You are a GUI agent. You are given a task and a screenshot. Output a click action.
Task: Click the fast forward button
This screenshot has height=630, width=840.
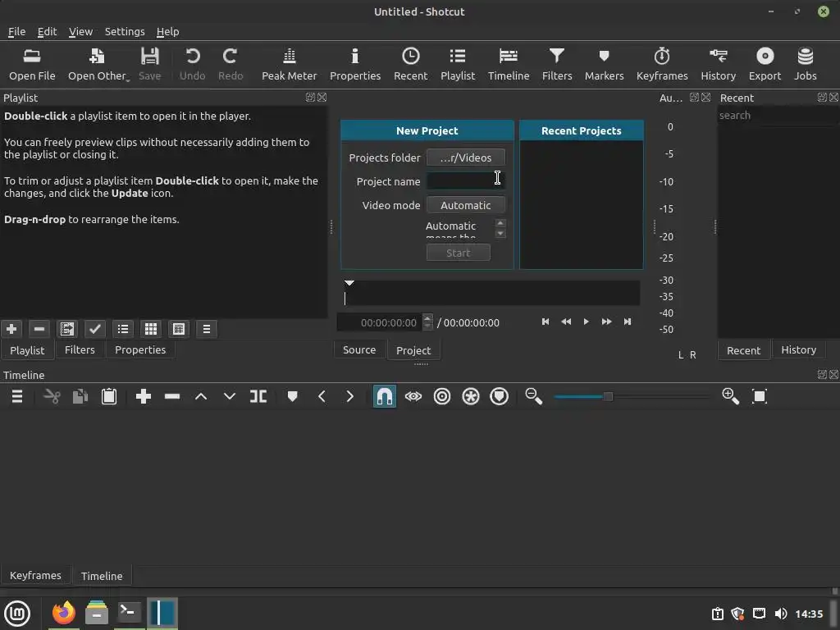tap(606, 322)
